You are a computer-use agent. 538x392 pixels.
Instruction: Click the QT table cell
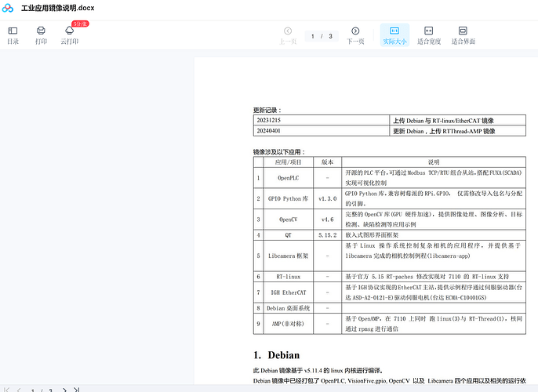click(x=289, y=235)
